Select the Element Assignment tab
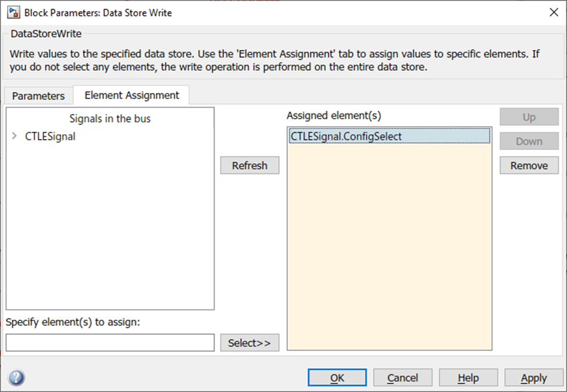This screenshot has height=392, width=567. (132, 95)
